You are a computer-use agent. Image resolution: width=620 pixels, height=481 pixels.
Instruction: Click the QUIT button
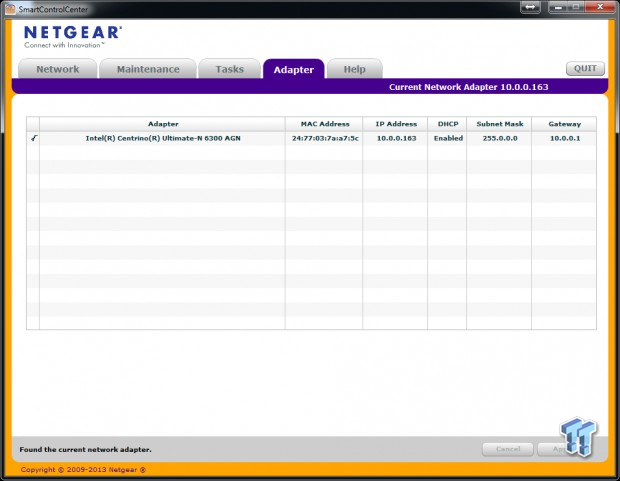click(585, 68)
